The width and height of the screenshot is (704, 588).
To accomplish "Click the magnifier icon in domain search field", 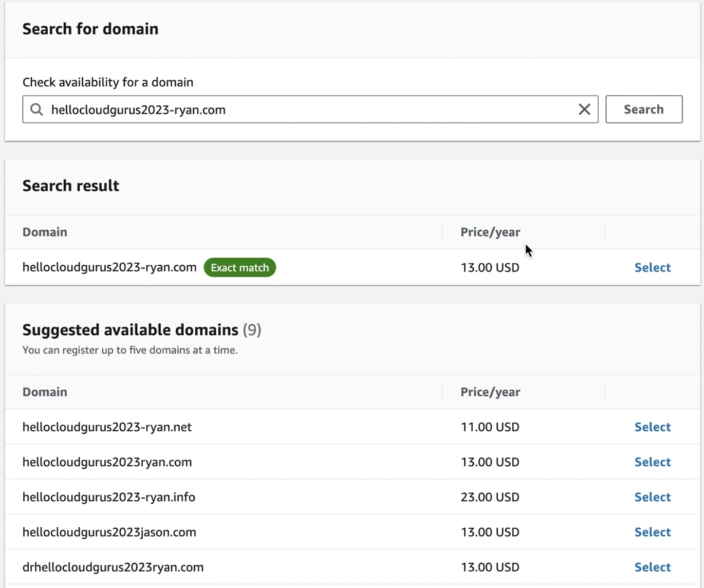I will [37, 110].
